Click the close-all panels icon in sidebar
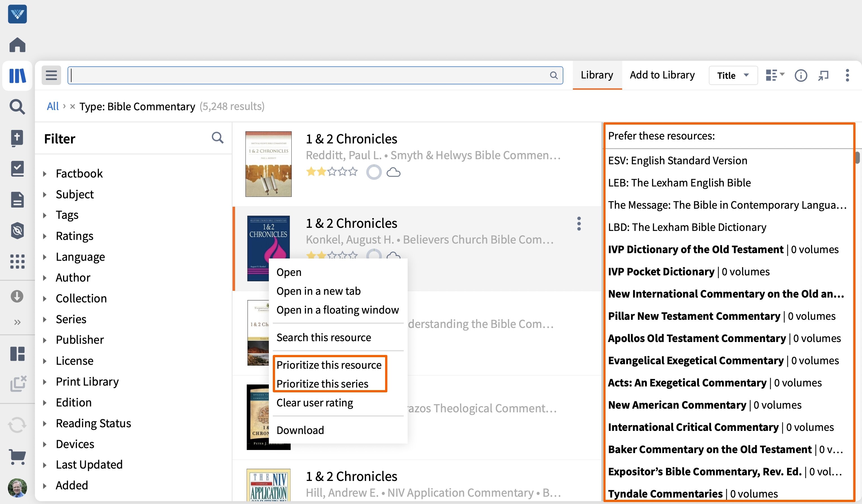862x504 pixels. [18, 383]
